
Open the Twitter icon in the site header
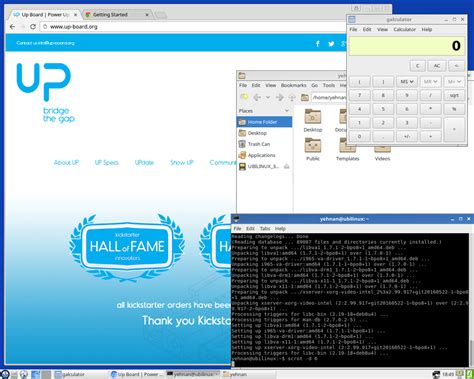[x=331, y=44]
